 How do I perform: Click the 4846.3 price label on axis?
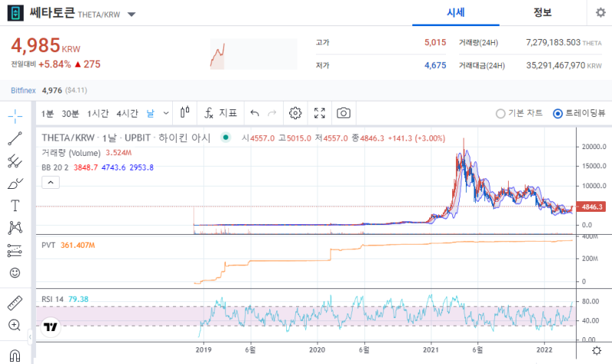591,206
